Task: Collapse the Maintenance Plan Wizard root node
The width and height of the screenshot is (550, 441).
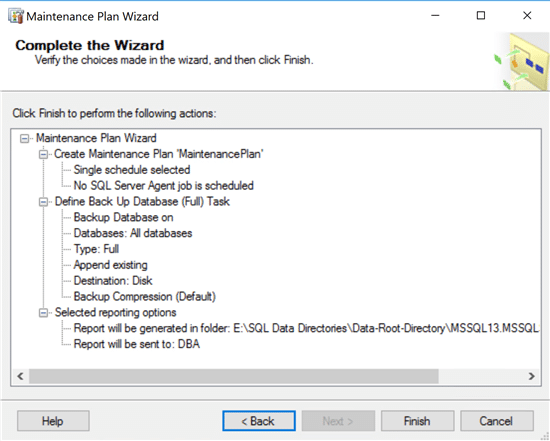Action: coord(24,139)
